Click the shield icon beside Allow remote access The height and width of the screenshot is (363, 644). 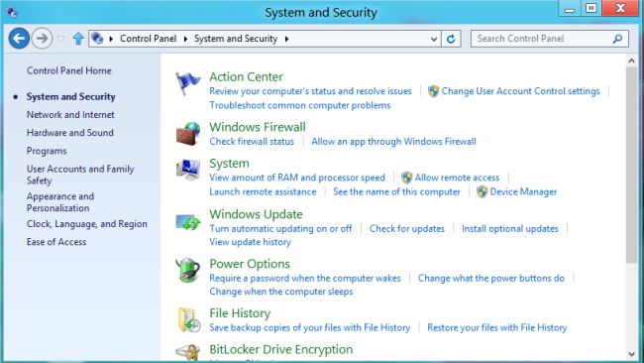(406, 178)
